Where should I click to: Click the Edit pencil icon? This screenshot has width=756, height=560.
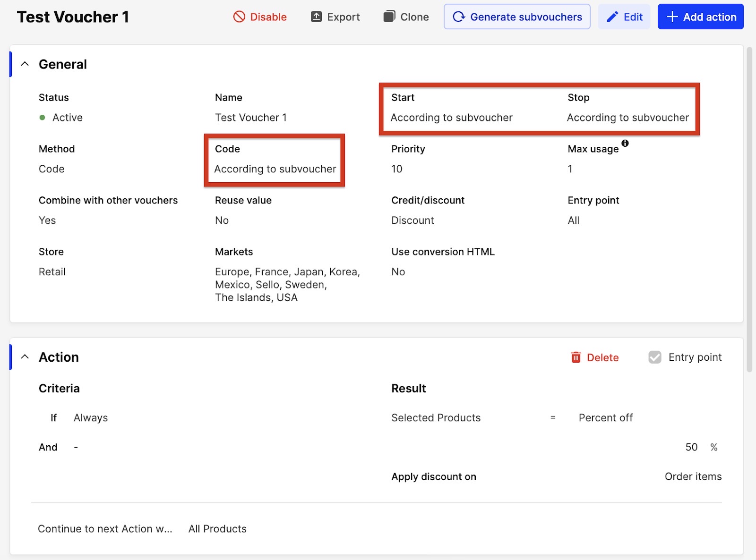click(x=612, y=17)
